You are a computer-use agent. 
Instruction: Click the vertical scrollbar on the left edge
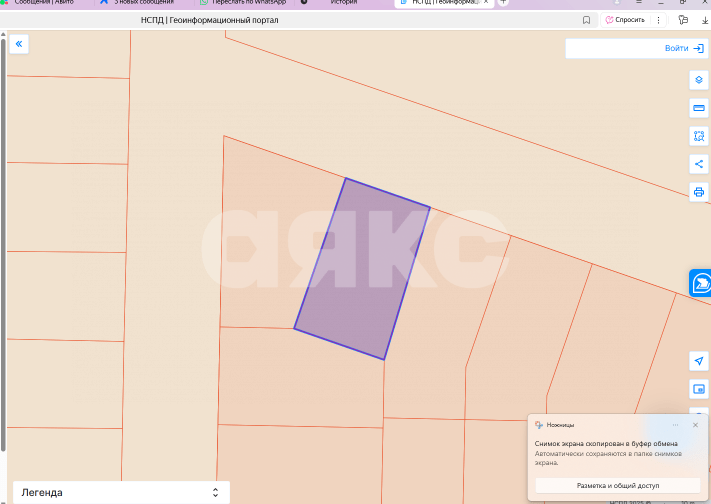click(3, 245)
